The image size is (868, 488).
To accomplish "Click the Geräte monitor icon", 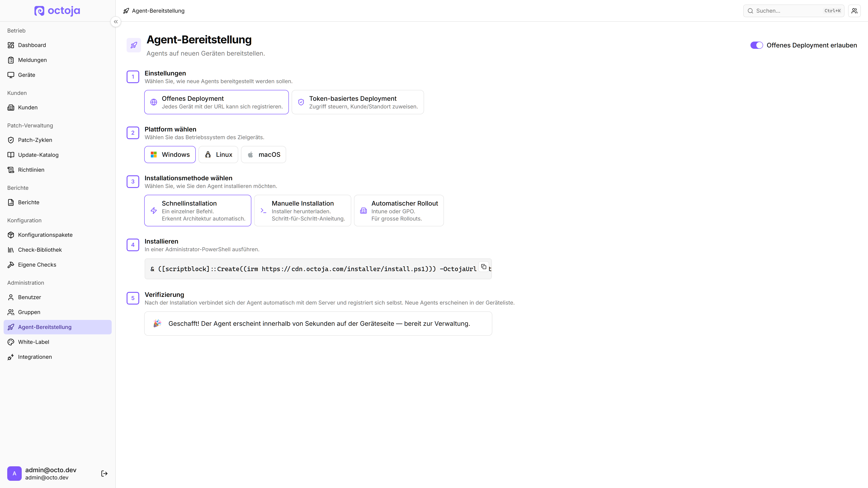I will pos(11,75).
